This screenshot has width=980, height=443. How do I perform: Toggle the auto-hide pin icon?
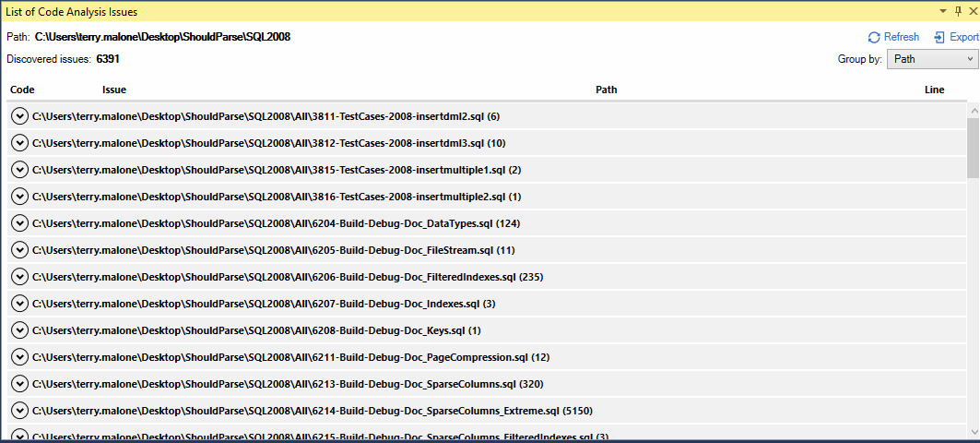958,11
